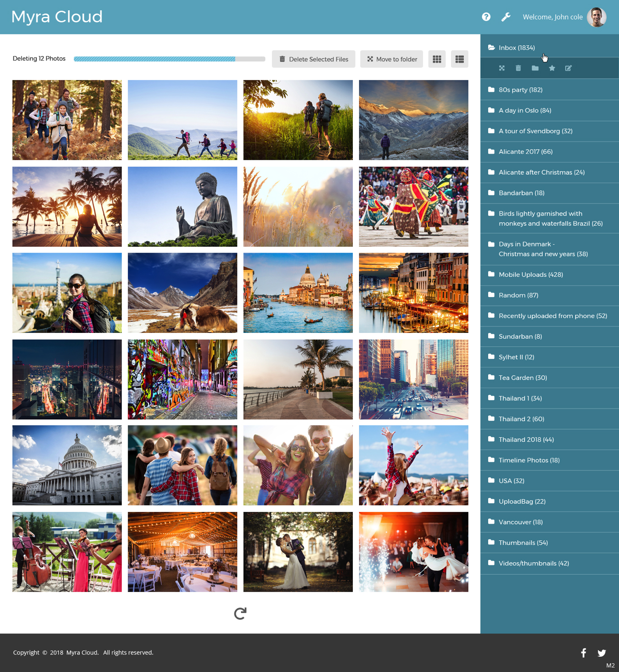Open the Venice canal photo thumbnail
Screen dimensions: 619x672
pyautogui.click(x=298, y=293)
